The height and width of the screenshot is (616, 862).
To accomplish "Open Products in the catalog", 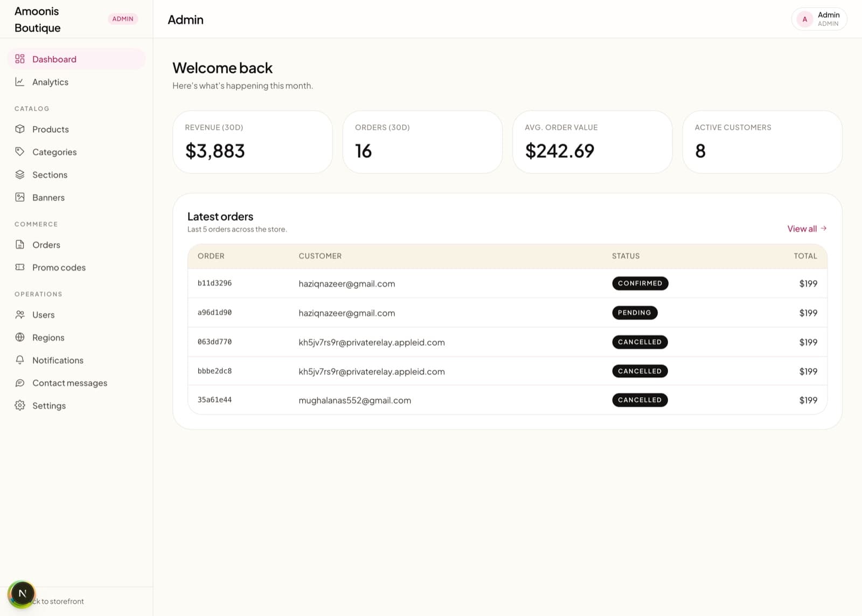I will point(77,129).
